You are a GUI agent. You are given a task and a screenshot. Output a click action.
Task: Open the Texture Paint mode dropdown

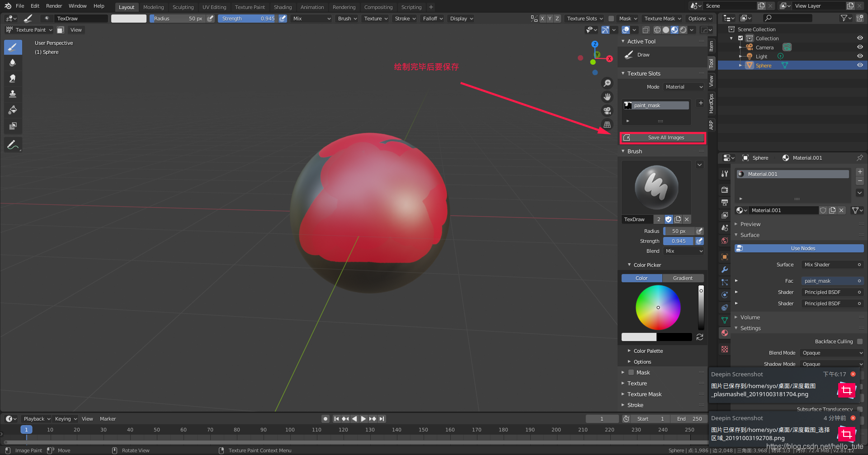[29, 30]
